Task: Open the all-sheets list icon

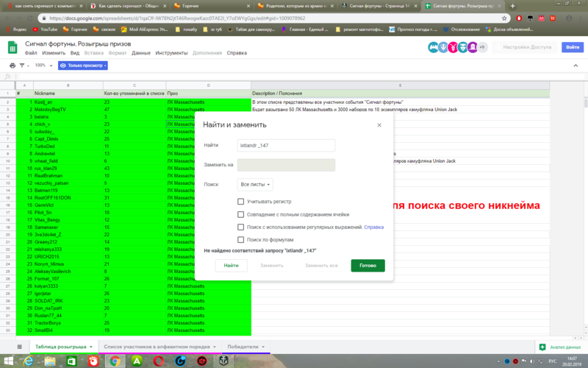Action: click(x=20, y=347)
